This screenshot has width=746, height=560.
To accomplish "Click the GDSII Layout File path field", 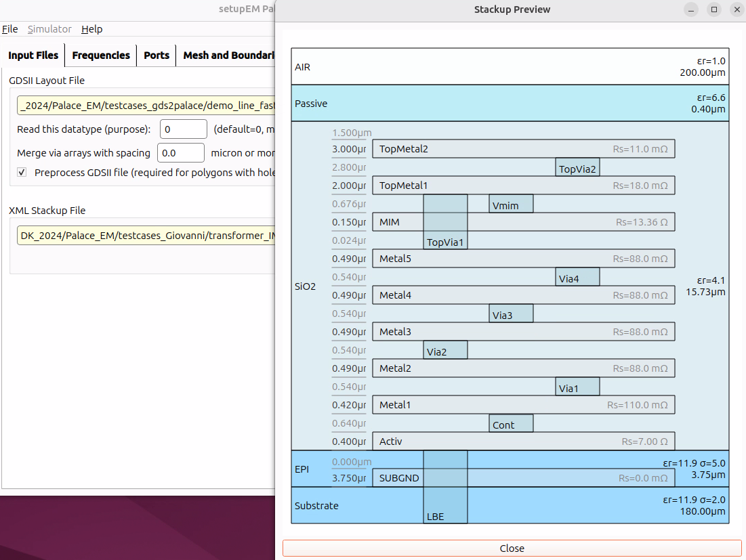I will pos(146,106).
